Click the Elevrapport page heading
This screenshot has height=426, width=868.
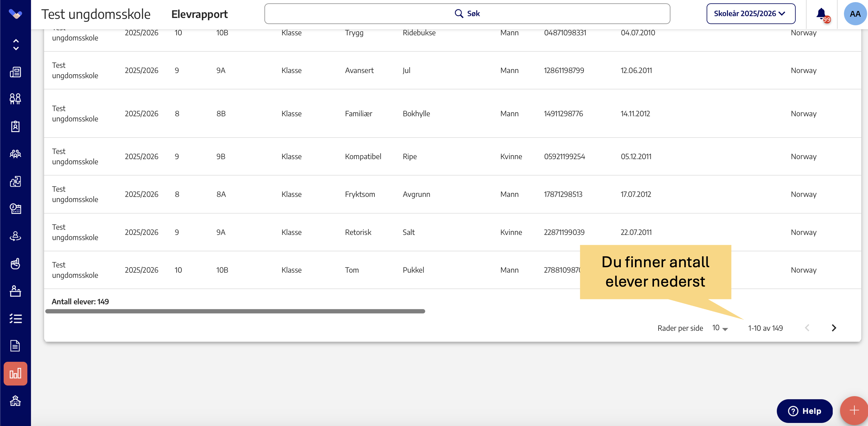click(199, 14)
